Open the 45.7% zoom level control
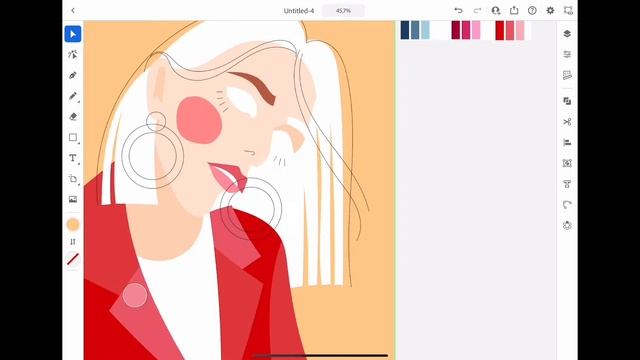The image size is (640, 360). pyautogui.click(x=343, y=11)
